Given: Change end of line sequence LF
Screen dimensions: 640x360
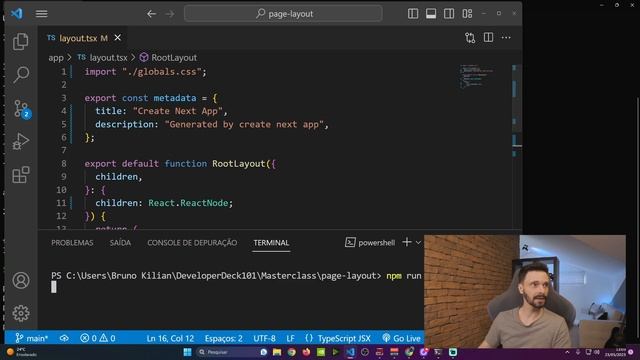Looking at the screenshot, I should click(290, 338).
